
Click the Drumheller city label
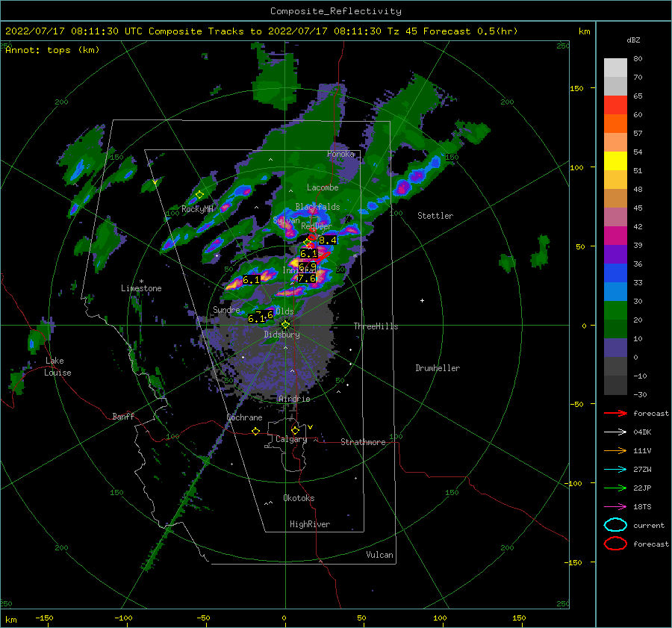[x=438, y=368]
